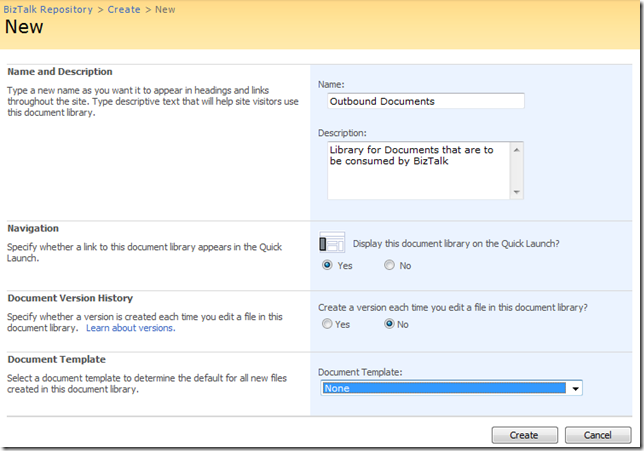Image resolution: width=644 pixels, height=451 pixels.
Task: Focus the Name field containing Outbound Documents
Action: (x=425, y=101)
